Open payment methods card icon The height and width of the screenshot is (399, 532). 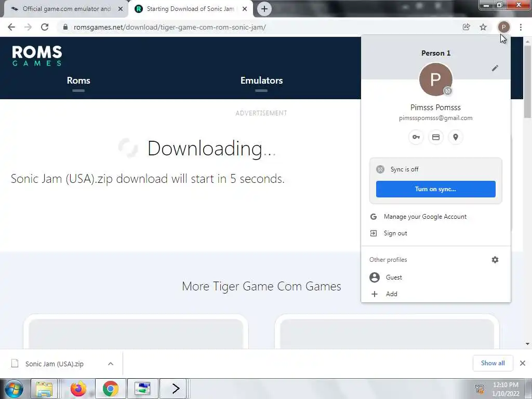[x=436, y=137]
